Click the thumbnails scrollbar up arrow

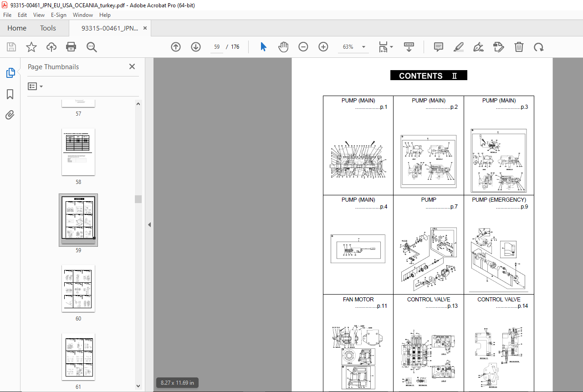click(x=138, y=104)
